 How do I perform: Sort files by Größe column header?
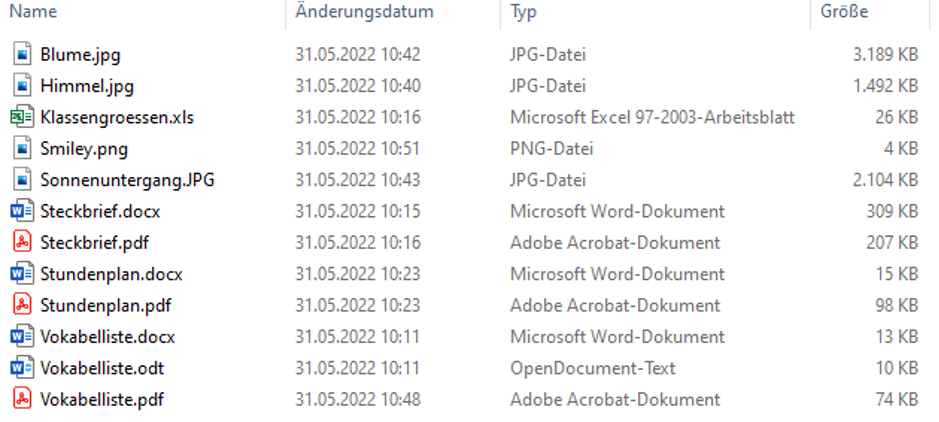(x=844, y=12)
